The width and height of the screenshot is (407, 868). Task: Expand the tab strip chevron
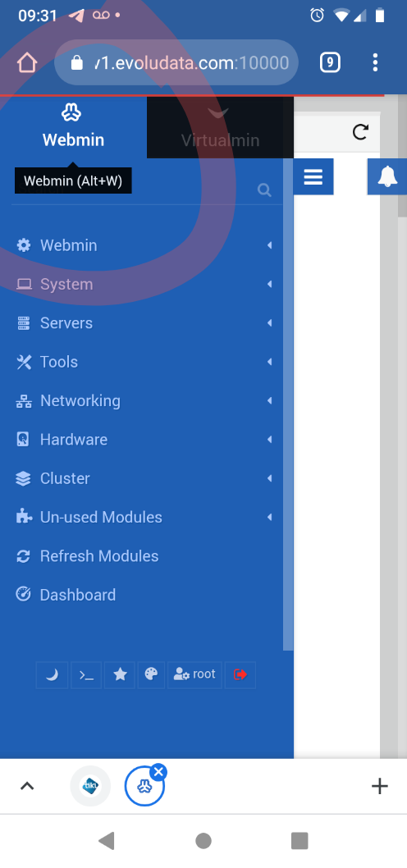point(27,786)
